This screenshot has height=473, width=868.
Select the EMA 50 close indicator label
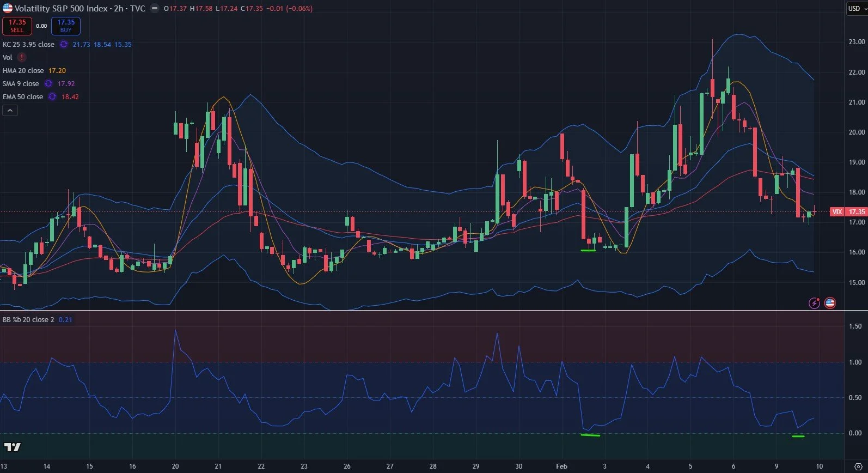click(23, 96)
